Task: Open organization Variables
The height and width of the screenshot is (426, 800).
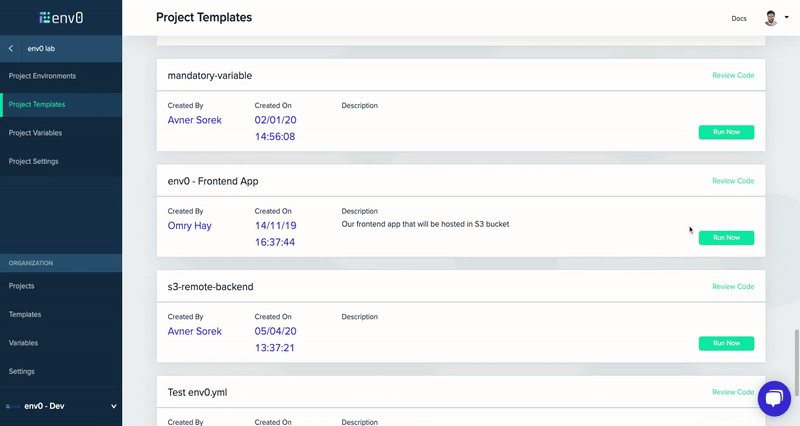Action: pos(24,343)
